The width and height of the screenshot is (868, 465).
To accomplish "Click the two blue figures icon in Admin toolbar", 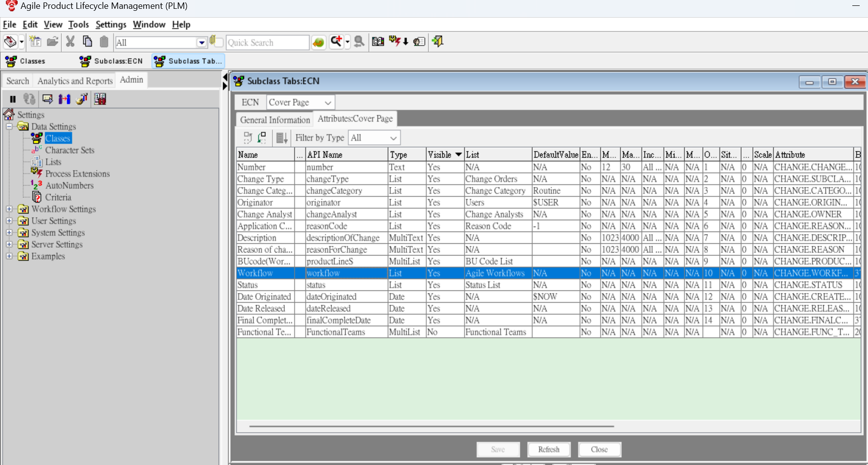I will point(64,99).
